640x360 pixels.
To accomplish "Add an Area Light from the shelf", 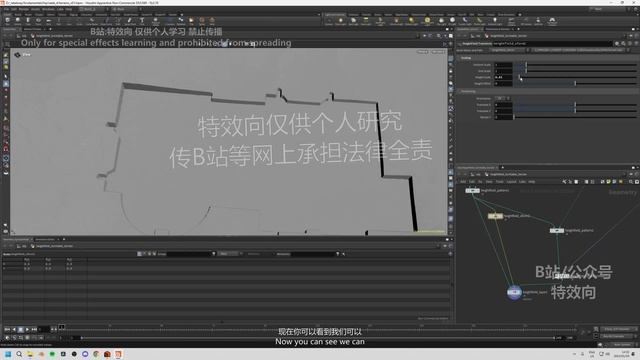I will pyautogui.click(x=366, y=20).
